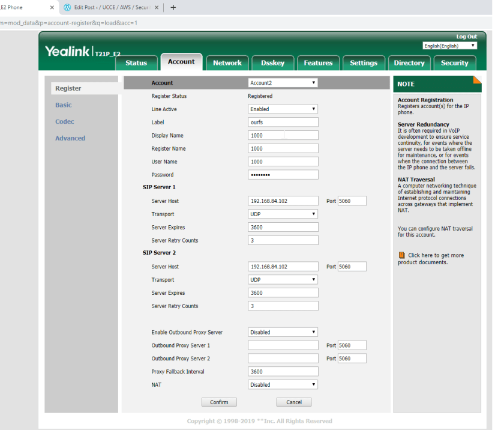Cancel the changes
This screenshot has height=430, width=504.
293,402
